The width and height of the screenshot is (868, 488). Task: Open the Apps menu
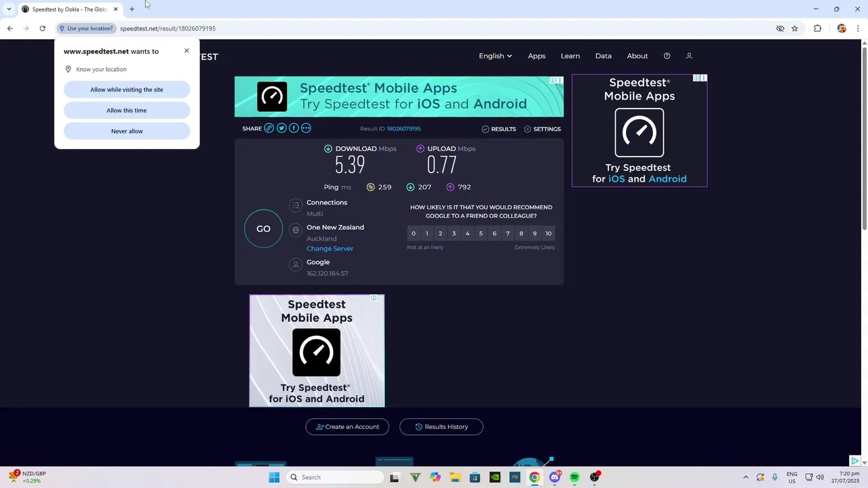pyautogui.click(x=536, y=56)
